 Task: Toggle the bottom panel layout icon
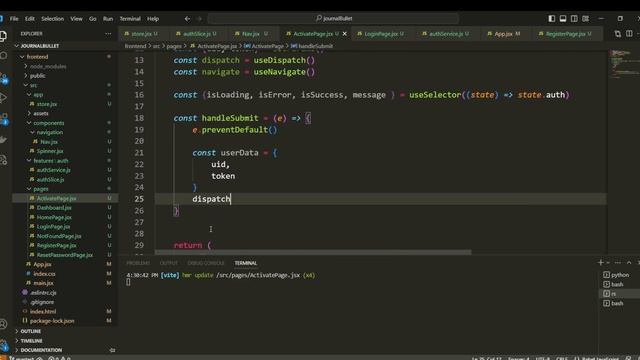click(x=563, y=19)
